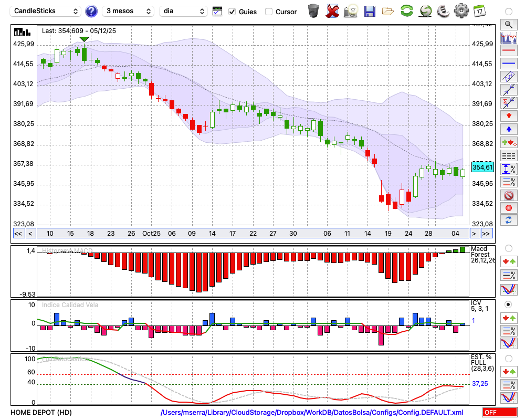Click the trash can icon in toolbar
Screen dimensions: 525x420
point(313,11)
